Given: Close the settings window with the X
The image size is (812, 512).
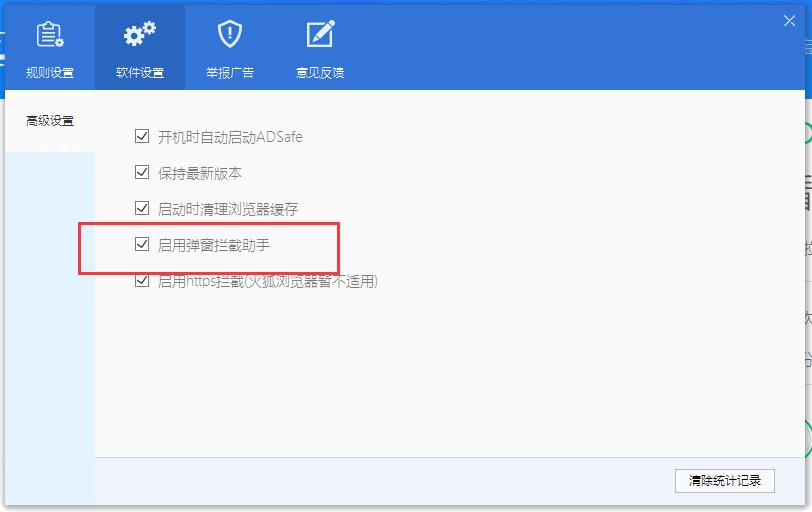Looking at the screenshot, I should (x=789, y=21).
